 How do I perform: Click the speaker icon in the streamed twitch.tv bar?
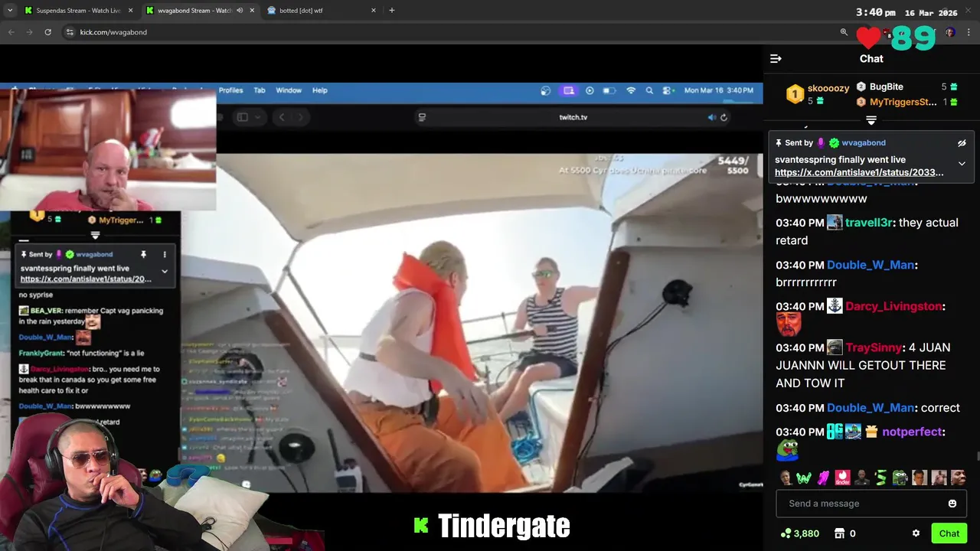pyautogui.click(x=711, y=117)
